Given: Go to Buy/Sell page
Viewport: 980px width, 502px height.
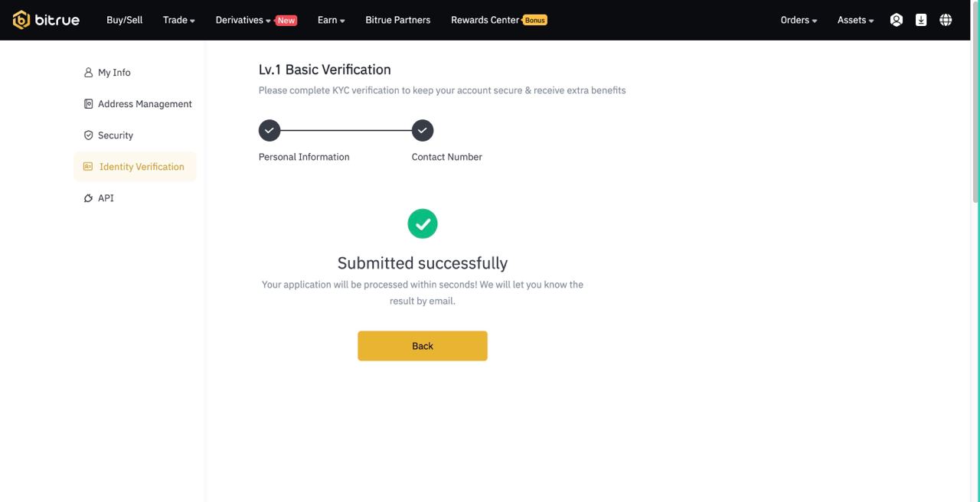Looking at the screenshot, I should click(124, 20).
